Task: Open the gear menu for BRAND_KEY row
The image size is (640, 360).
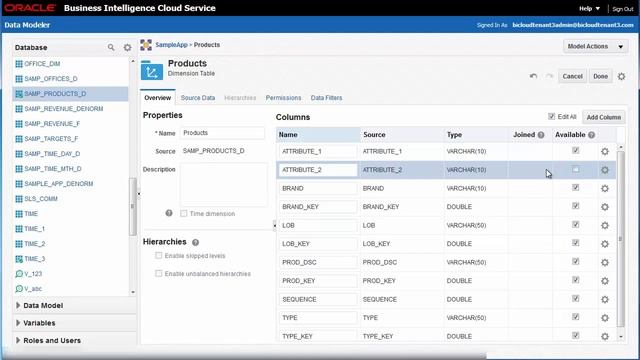Action: pyautogui.click(x=605, y=207)
